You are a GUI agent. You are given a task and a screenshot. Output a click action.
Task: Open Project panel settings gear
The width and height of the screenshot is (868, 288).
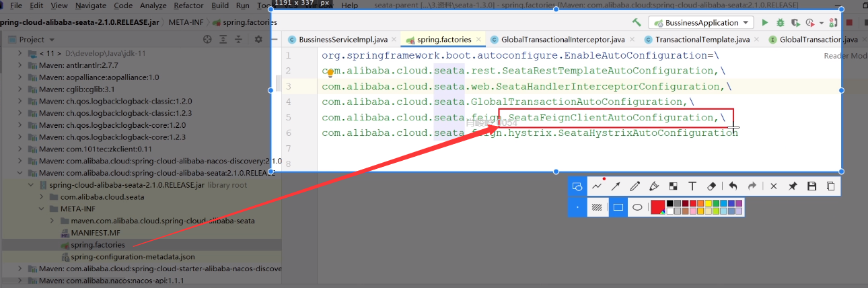click(258, 40)
